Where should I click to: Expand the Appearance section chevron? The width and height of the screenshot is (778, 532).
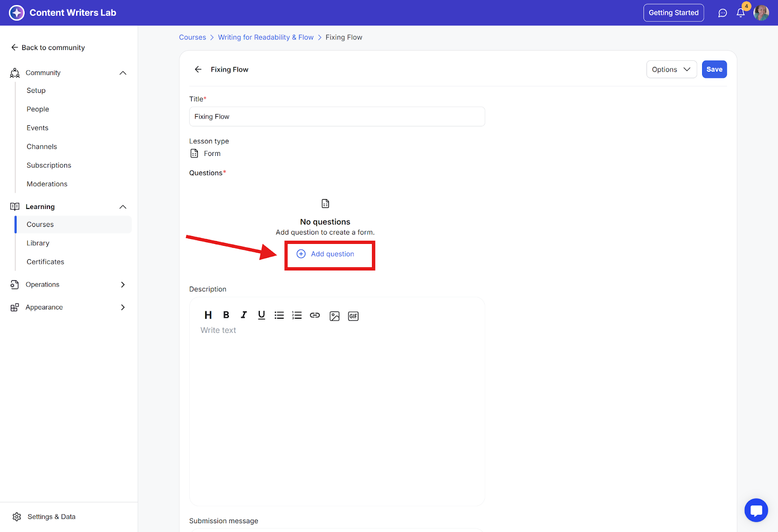123,308
